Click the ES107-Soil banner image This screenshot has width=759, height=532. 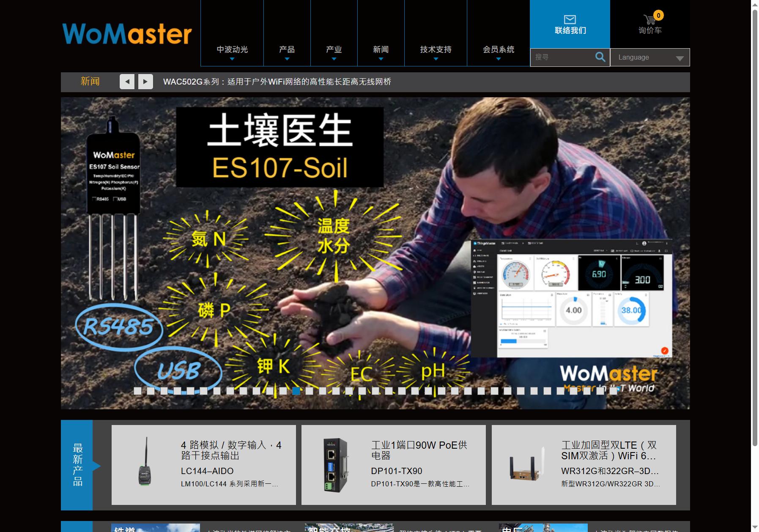click(x=375, y=253)
